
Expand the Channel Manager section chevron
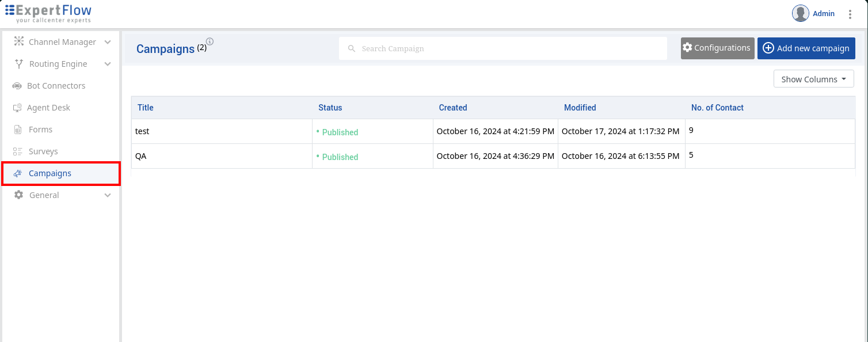click(107, 41)
